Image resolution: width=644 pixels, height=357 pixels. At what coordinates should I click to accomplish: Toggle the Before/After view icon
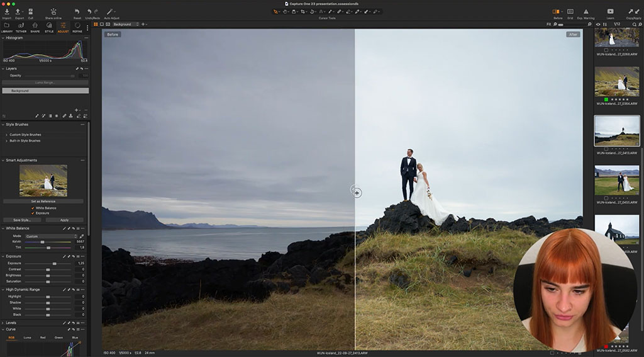click(557, 12)
